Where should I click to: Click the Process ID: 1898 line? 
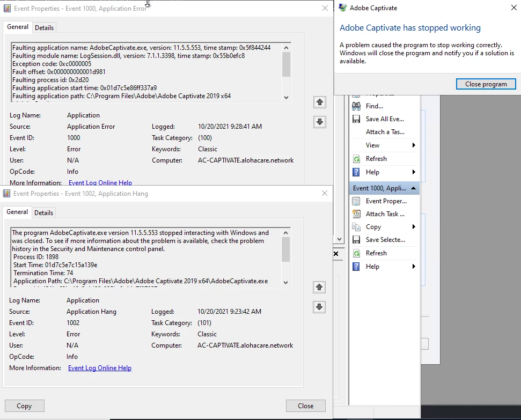(x=36, y=257)
